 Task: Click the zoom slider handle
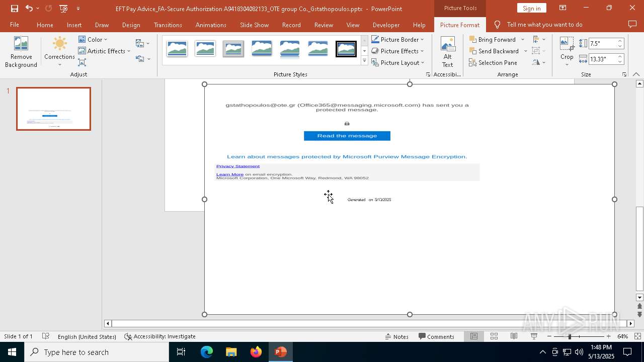tap(570, 336)
